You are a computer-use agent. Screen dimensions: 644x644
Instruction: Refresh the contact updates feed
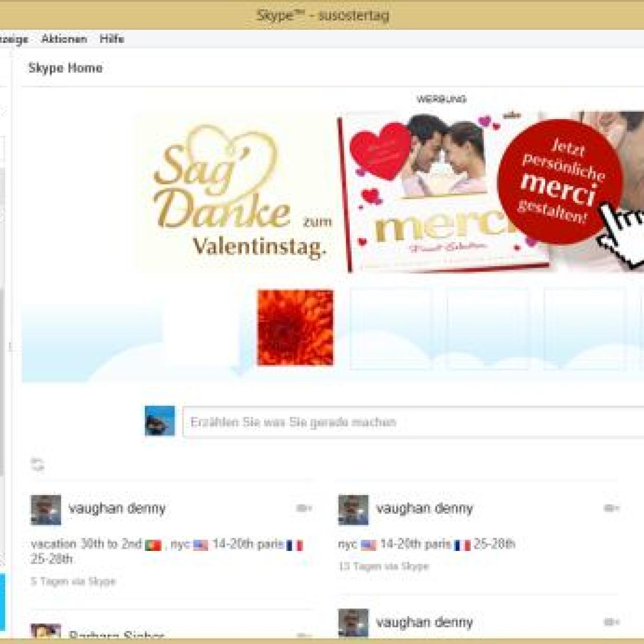[38, 464]
